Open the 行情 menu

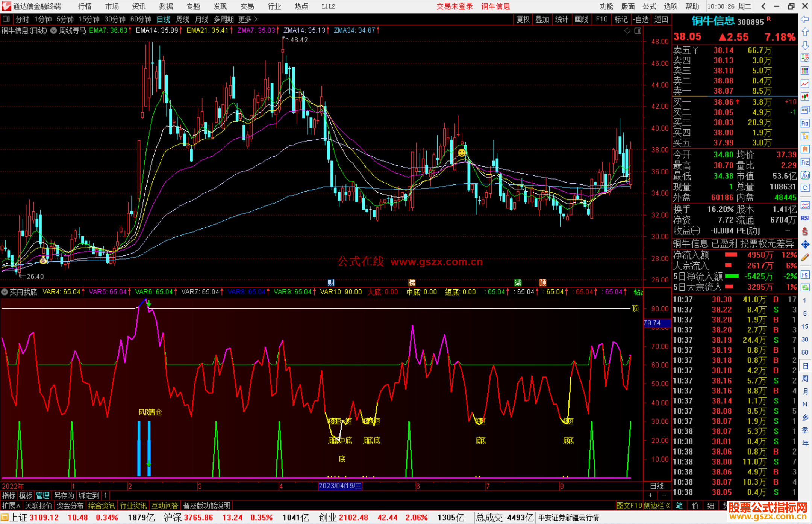85,6
